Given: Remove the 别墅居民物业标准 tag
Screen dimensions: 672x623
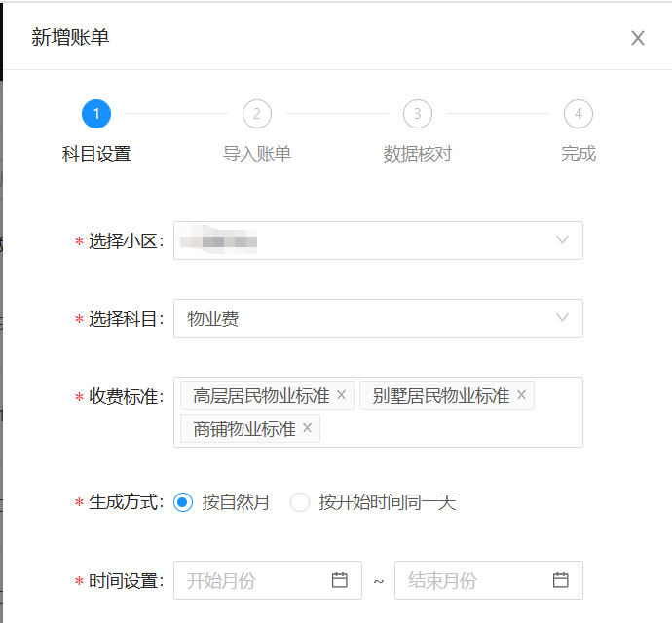Looking at the screenshot, I should [x=521, y=395].
